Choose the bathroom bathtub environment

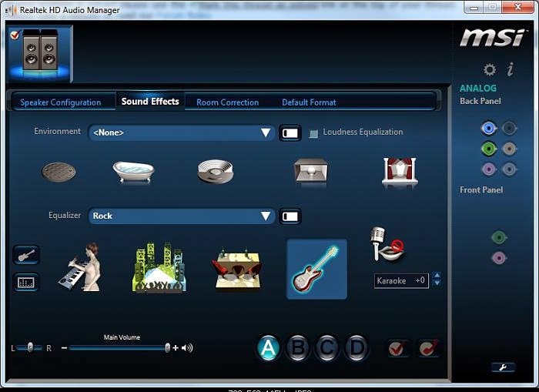click(x=133, y=171)
